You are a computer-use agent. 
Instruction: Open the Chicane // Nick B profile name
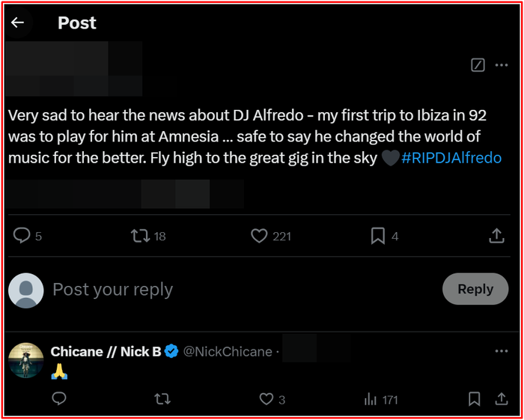[x=106, y=351]
